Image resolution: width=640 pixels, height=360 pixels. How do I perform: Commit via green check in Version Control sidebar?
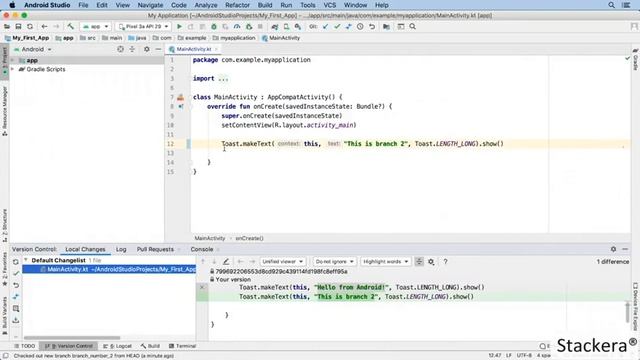point(16,273)
